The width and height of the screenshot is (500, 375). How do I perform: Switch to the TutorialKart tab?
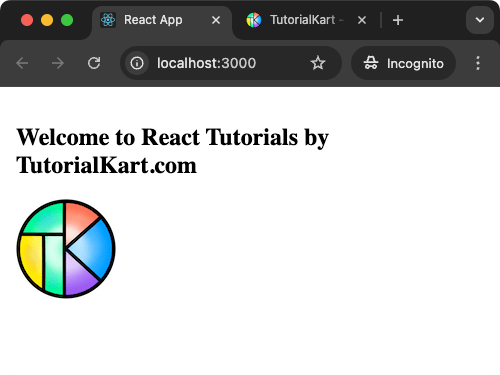coord(307,20)
